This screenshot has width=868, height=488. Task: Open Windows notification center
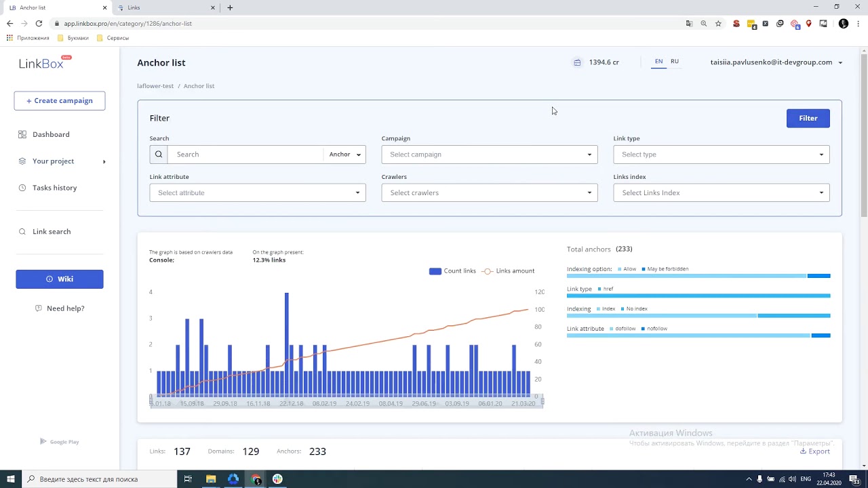click(855, 479)
